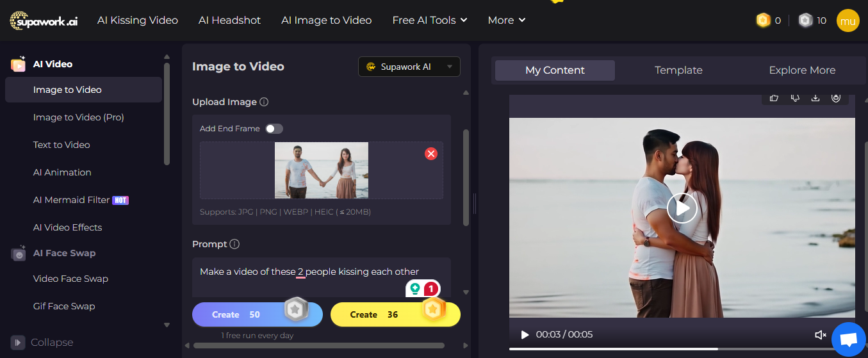Click into the Prompt text field

click(322, 277)
